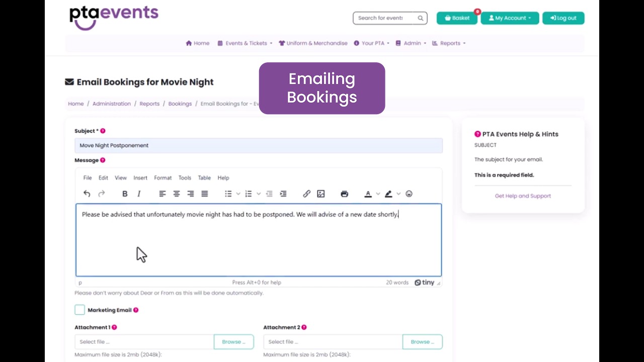Center align the message text
This screenshot has width=644, height=362.
[177, 194]
